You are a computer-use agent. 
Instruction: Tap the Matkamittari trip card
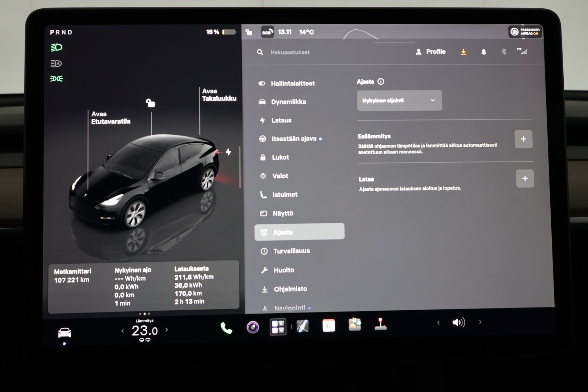click(144, 287)
